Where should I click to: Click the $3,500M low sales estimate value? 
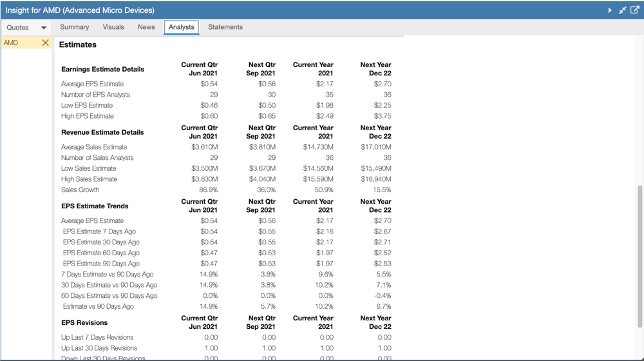pos(205,168)
